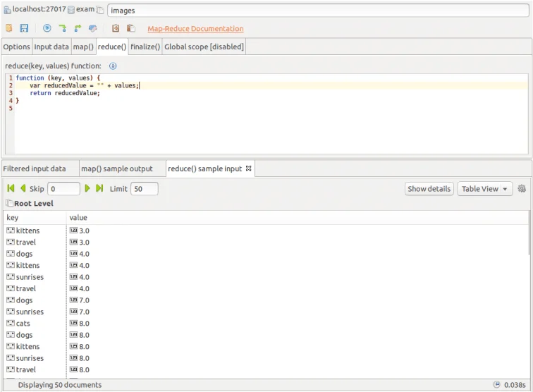Image resolution: width=533 pixels, height=392 pixels.
Task: Click the exam database label
Action: (x=85, y=9)
